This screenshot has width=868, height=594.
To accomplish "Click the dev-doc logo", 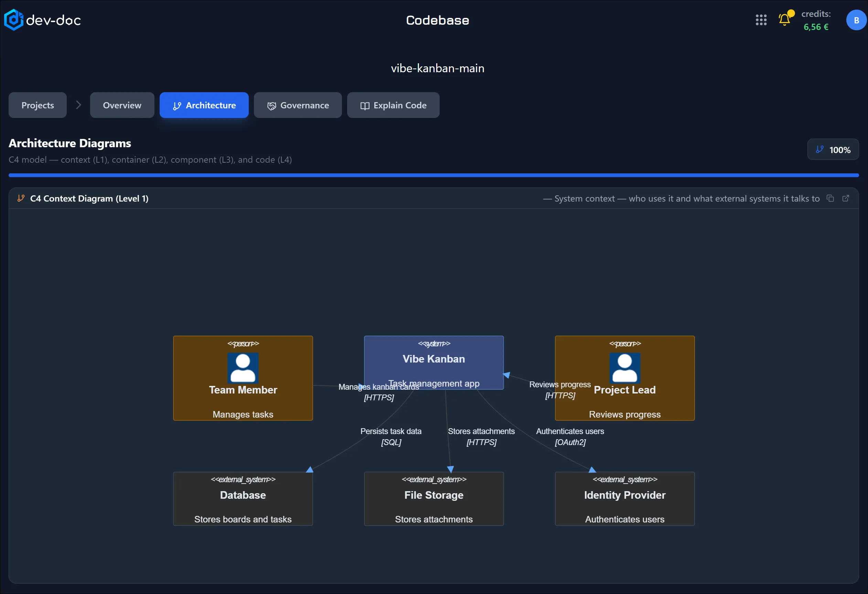I will point(42,20).
